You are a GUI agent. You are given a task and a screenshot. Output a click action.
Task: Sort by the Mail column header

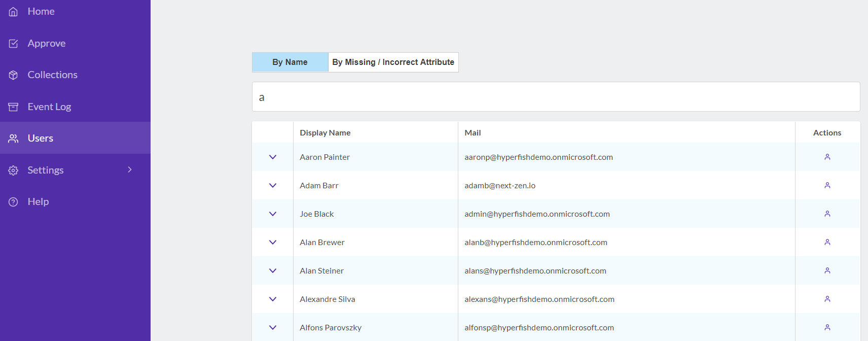tap(473, 132)
